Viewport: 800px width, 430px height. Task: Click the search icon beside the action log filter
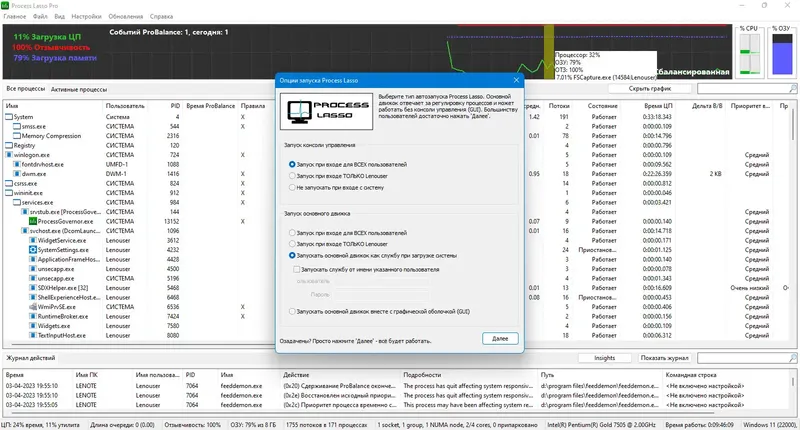pyautogui.click(x=793, y=358)
